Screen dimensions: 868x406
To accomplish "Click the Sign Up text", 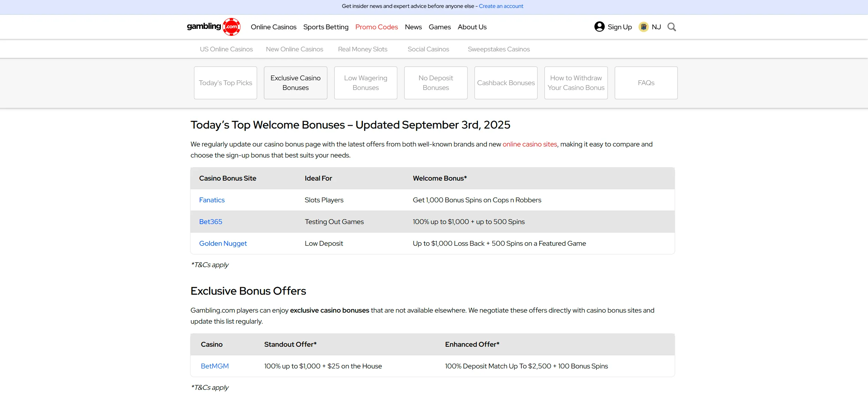I will click(x=620, y=27).
